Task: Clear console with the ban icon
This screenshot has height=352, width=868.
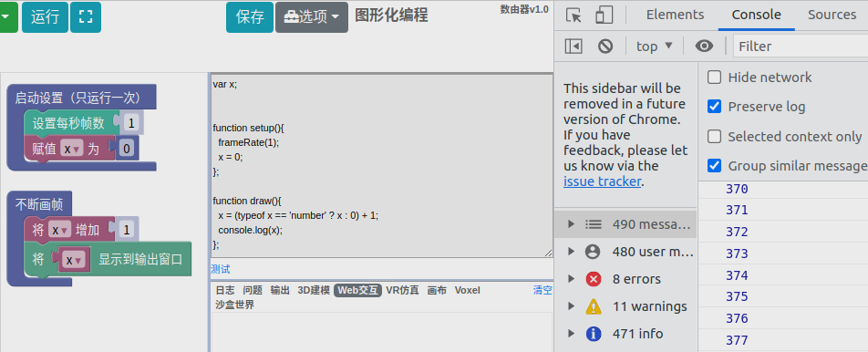Action: tap(605, 47)
